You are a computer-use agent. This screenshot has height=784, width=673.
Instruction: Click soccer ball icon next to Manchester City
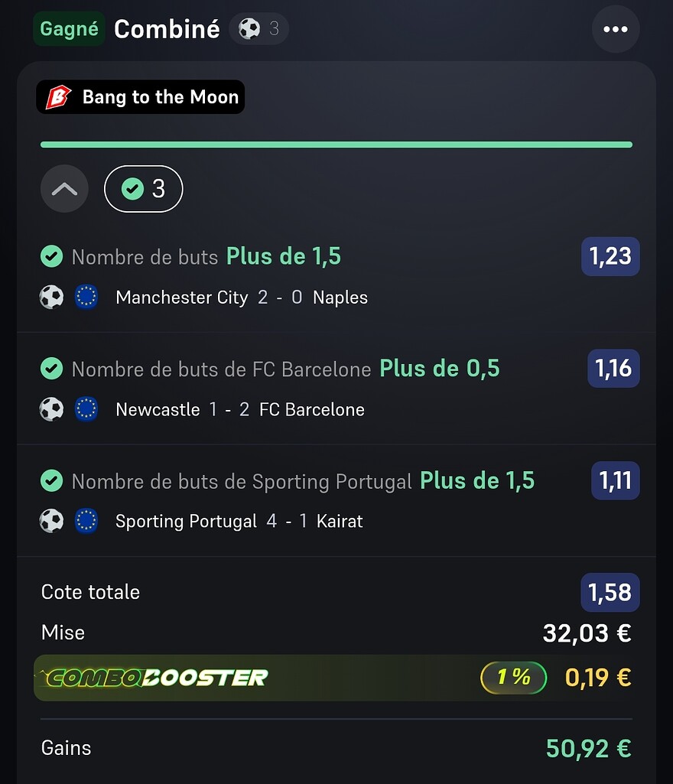click(x=51, y=297)
